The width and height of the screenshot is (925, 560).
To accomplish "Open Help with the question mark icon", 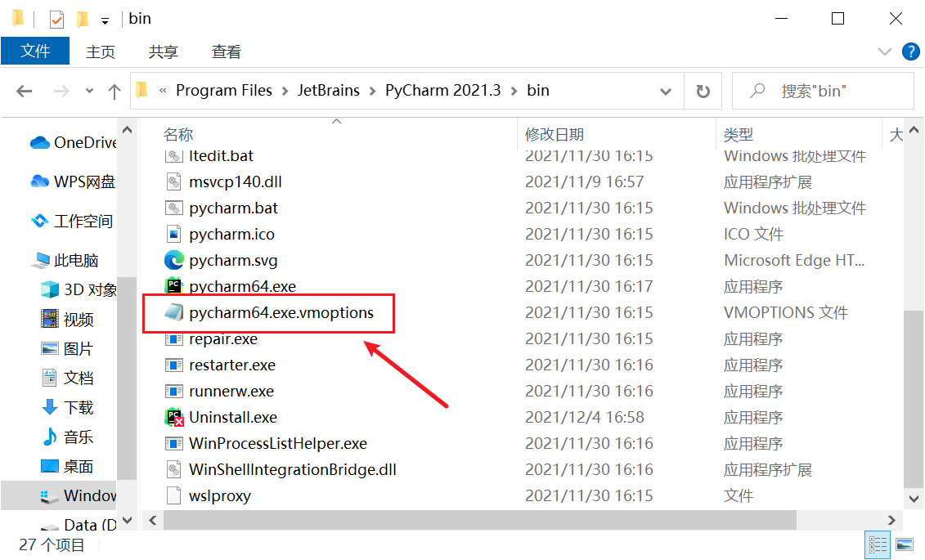I will point(911,52).
